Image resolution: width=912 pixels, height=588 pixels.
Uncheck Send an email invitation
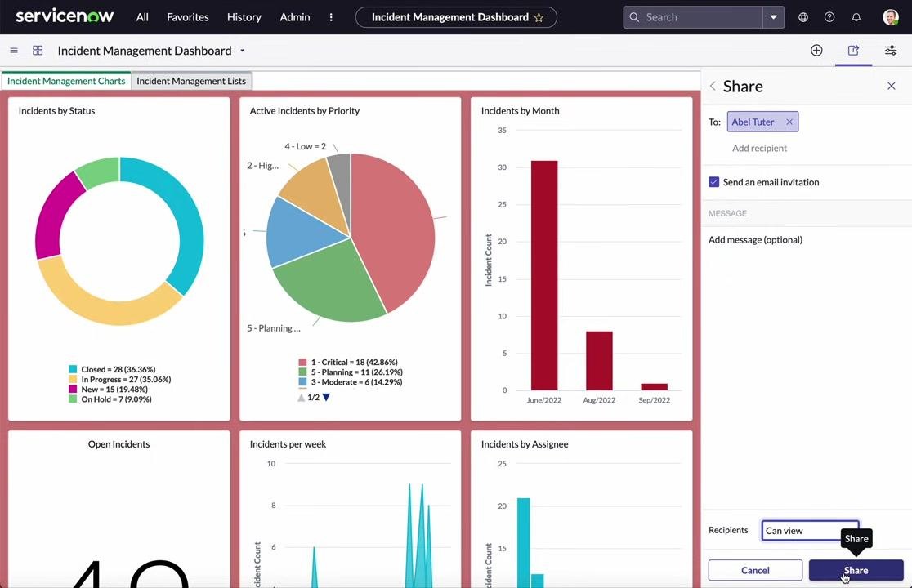(713, 182)
